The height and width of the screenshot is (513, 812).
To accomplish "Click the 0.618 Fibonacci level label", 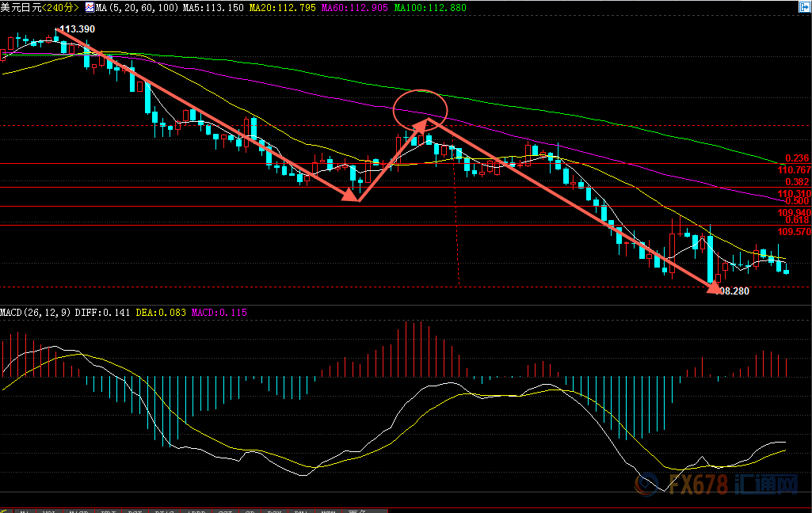I will point(797,221).
